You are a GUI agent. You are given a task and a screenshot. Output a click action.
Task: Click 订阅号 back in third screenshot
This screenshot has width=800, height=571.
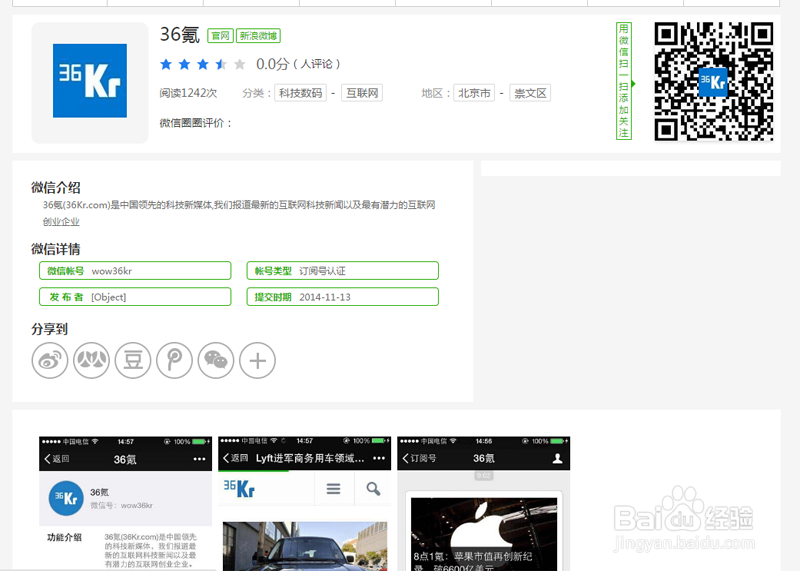click(x=420, y=458)
